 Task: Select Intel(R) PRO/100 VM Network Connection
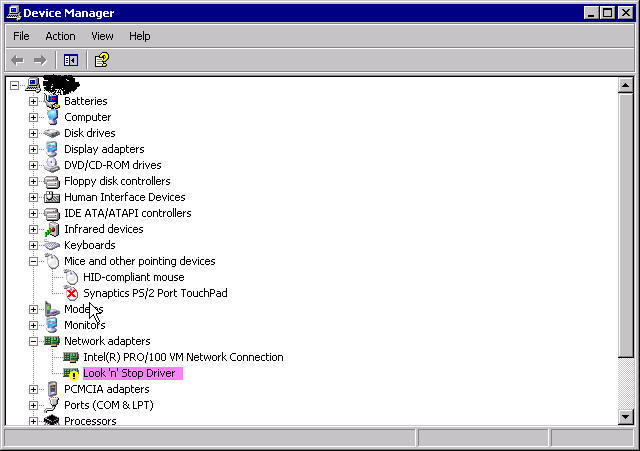pos(183,357)
